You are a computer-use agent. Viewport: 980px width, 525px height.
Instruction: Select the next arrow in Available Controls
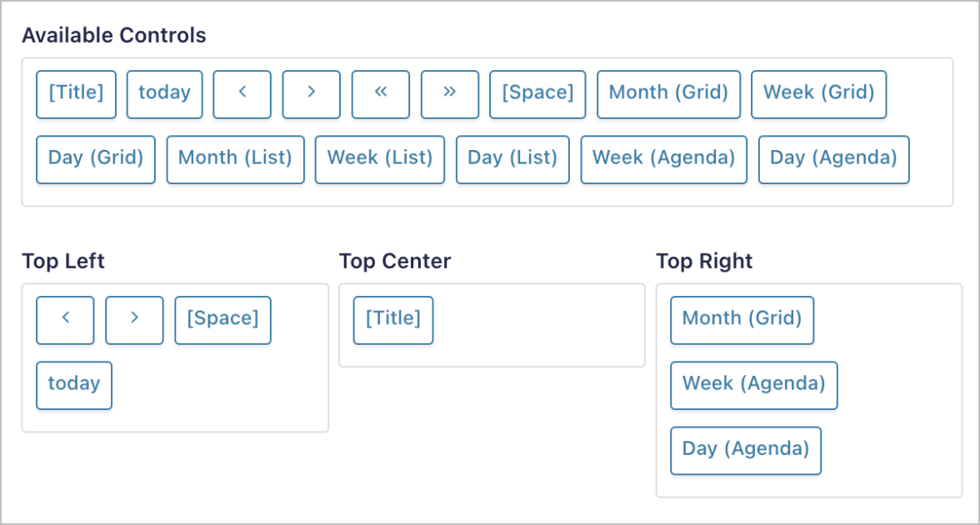311,94
